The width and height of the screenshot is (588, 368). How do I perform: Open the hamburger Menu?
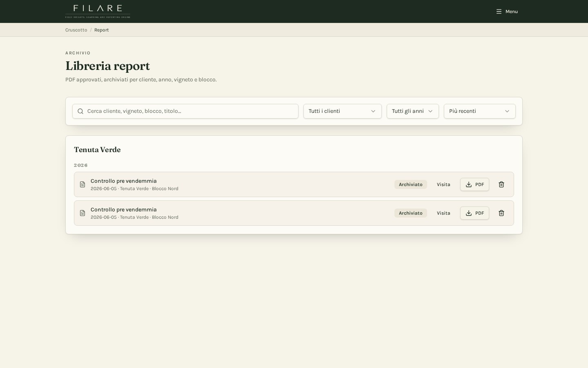pos(507,11)
